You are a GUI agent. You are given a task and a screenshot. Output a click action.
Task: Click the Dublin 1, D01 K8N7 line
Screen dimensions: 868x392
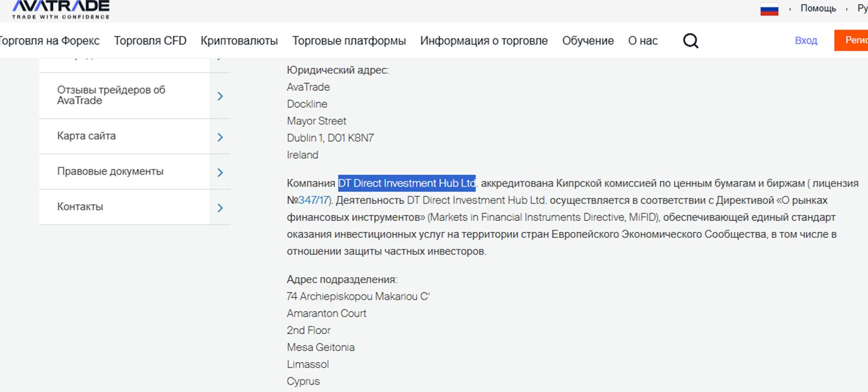coord(330,138)
